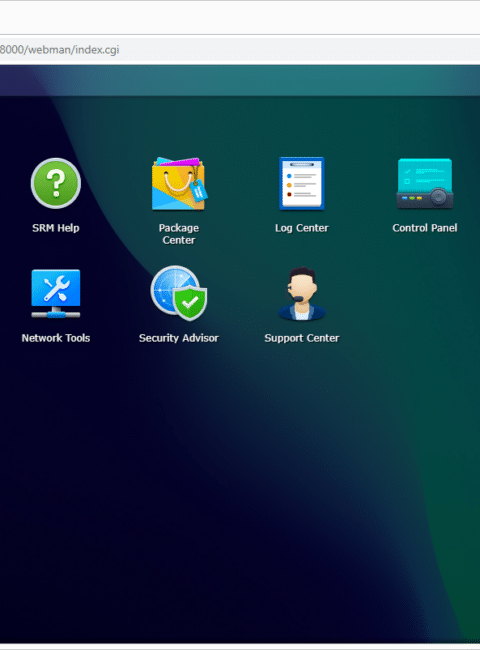Open Control Panel icon

click(425, 184)
